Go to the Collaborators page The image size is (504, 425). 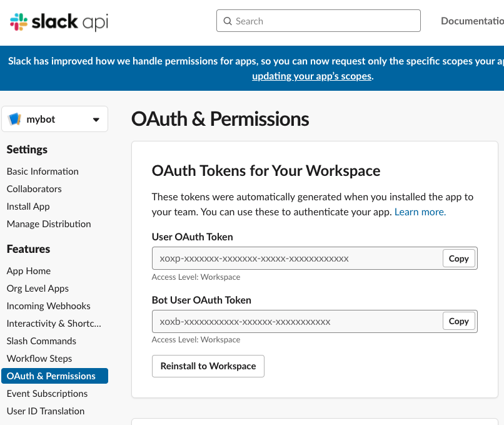click(x=34, y=189)
